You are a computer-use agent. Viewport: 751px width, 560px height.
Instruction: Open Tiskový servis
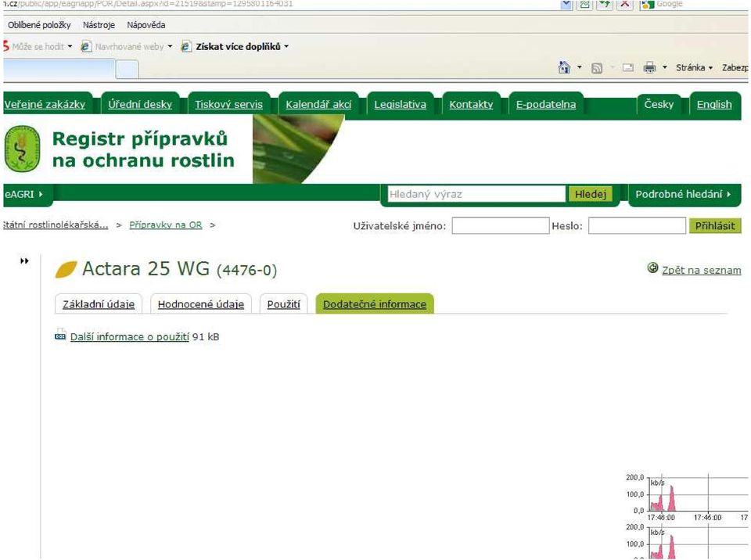[x=229, y=105]
